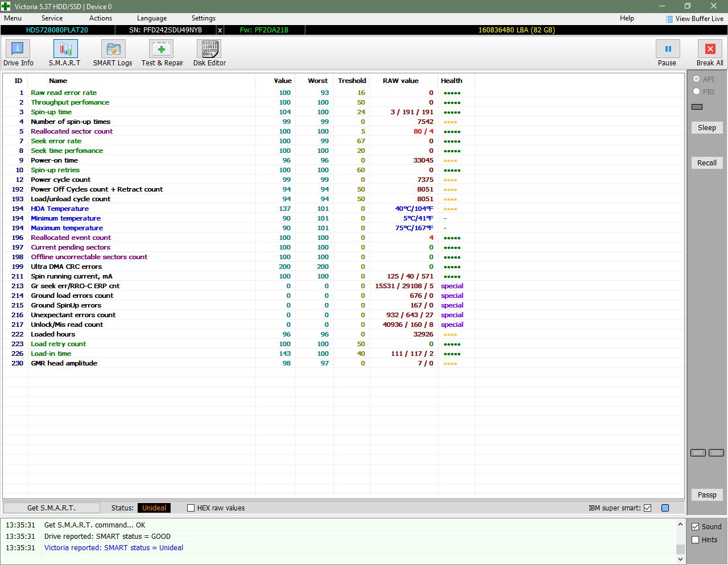Open the Service menu
The width and height of the screenshot is (728, 565).
point(52,18)
